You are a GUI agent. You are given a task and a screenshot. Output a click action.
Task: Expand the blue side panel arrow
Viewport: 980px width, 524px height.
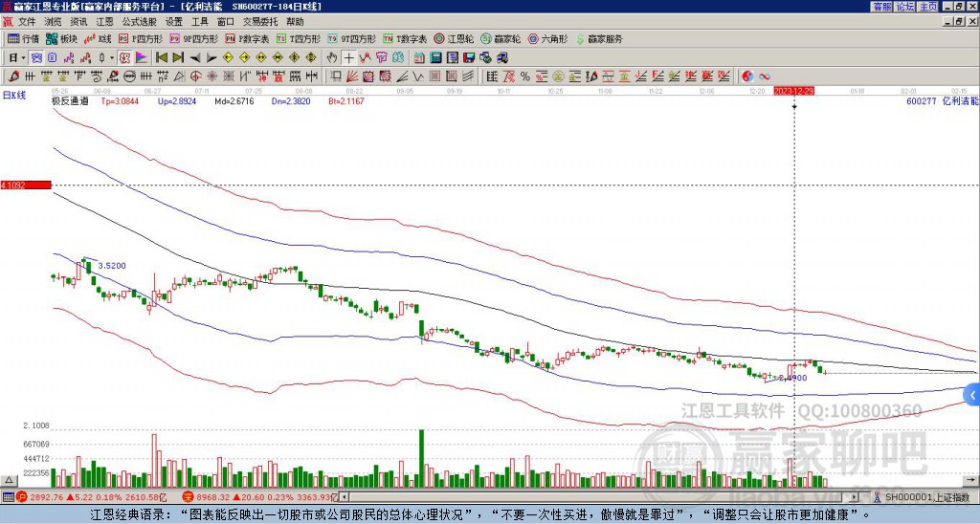972,394
